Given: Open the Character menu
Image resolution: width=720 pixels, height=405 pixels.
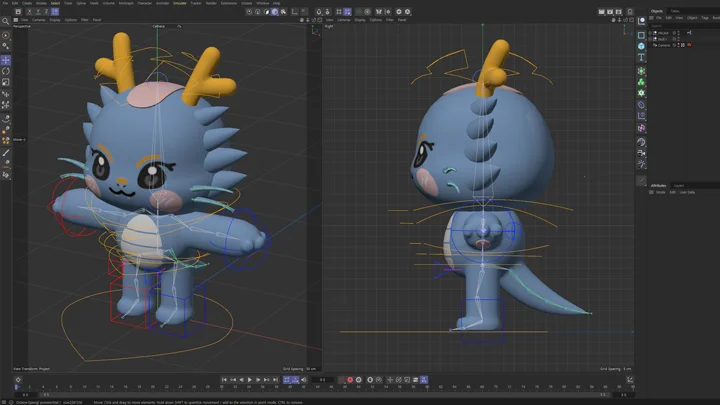Looking at the screenshot, I should [145, 3].
